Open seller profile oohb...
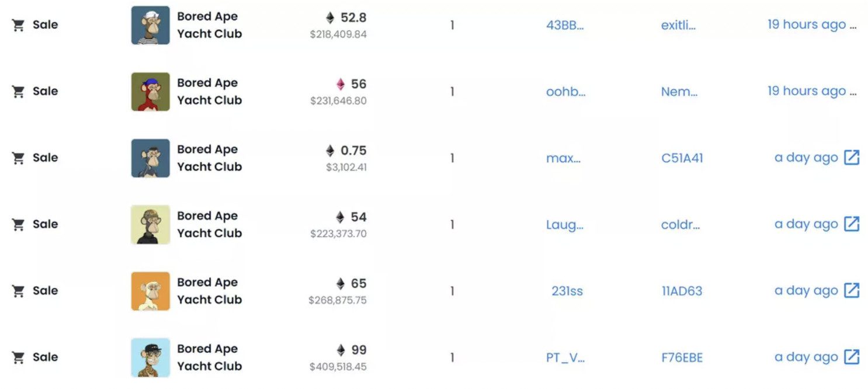Screen dimensions: 868x389 (x=565, y=92)
